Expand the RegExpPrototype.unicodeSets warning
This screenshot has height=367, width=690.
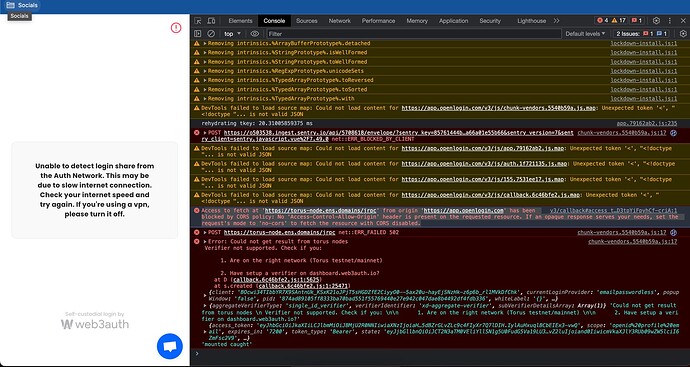point(205,71)
